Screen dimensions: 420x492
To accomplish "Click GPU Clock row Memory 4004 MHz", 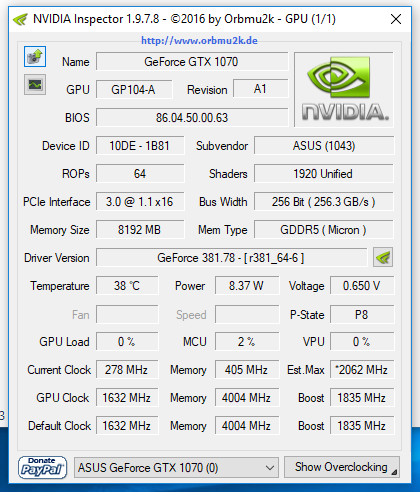I will coord(247,397).
